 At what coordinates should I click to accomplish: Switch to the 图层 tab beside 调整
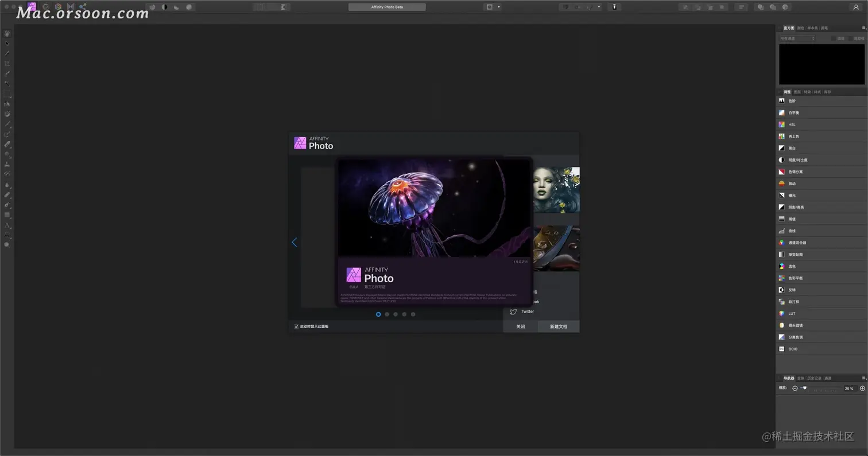click(x=797, y=92)
